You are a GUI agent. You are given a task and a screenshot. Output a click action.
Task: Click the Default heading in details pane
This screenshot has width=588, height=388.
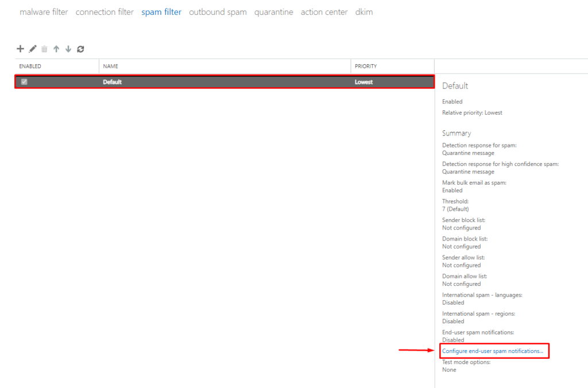(x=455, y=86)
